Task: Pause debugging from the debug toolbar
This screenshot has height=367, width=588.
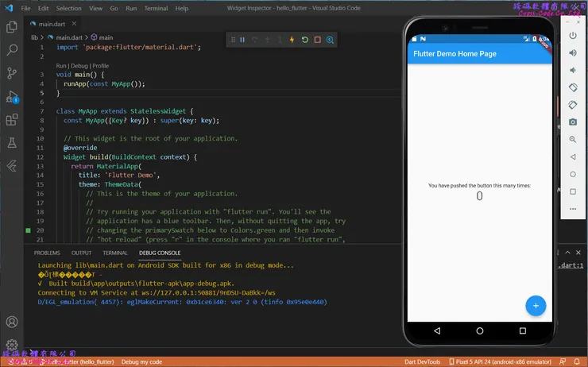Action: (x=242, y=40)
